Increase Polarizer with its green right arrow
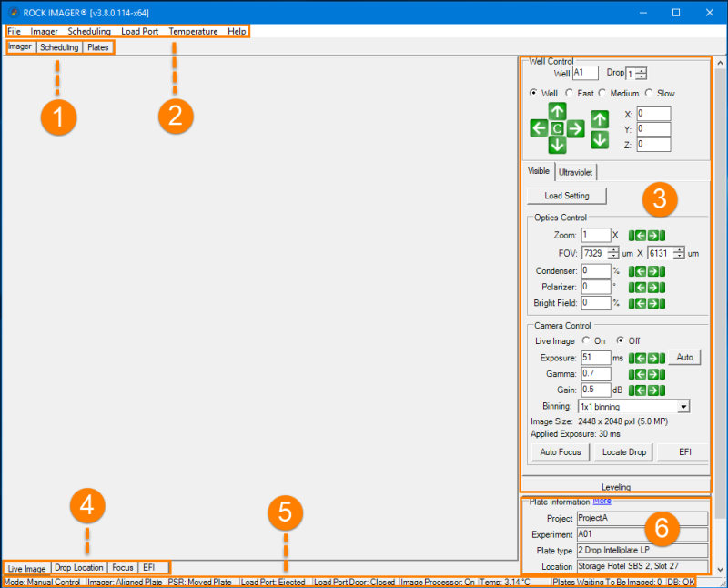 click(652, 288)
